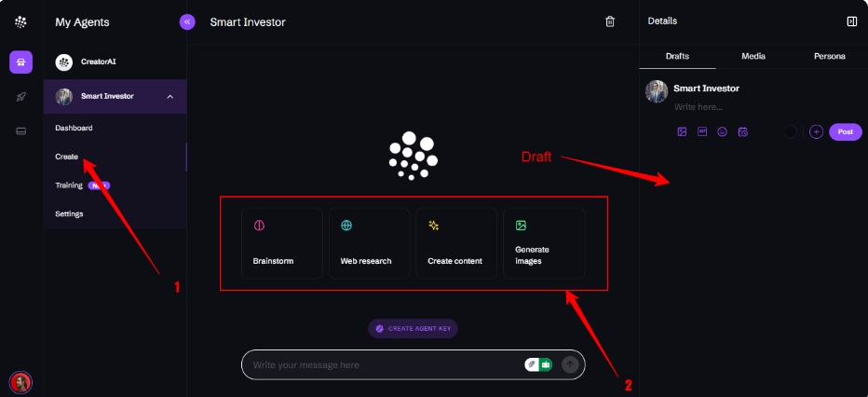Open the emoji picker in draft
This screenshot has width=868, height=397.
[722, 131]
